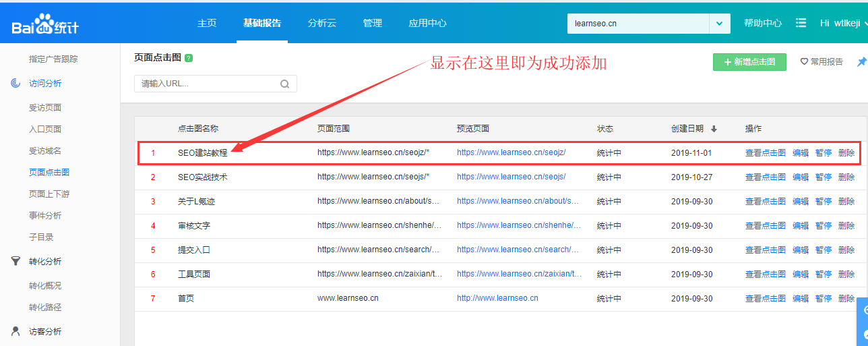Open the list menu icon beside 帮助中心

801,23
